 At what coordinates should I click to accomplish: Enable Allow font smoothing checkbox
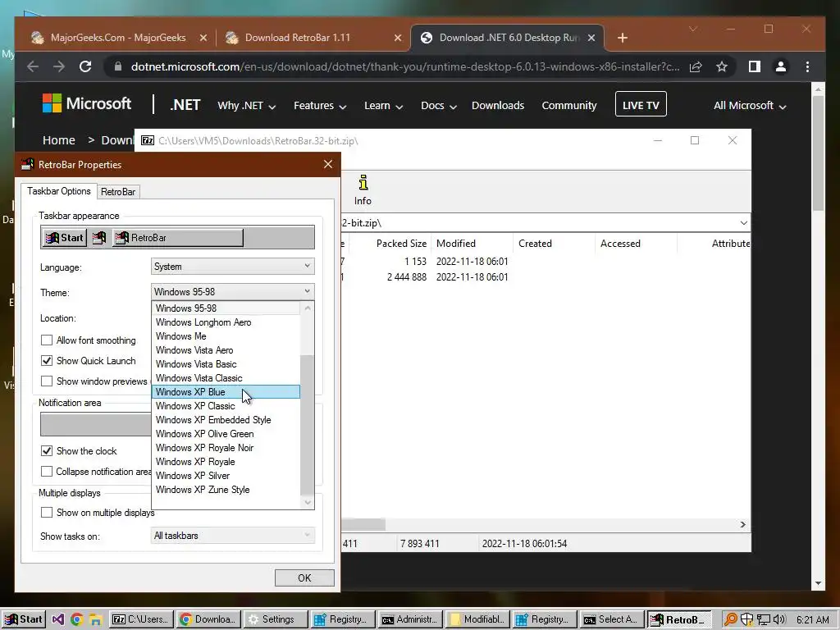(47, 340)
